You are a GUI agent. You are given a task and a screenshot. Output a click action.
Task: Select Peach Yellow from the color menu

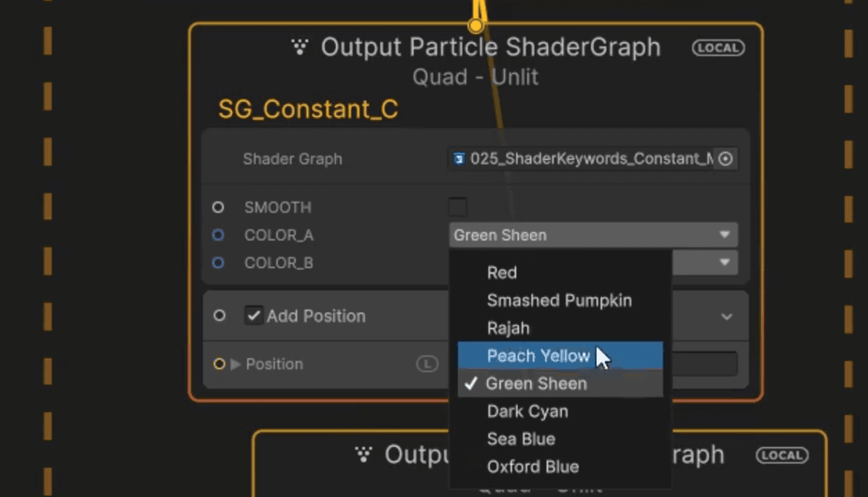click(x=539, y=355)
